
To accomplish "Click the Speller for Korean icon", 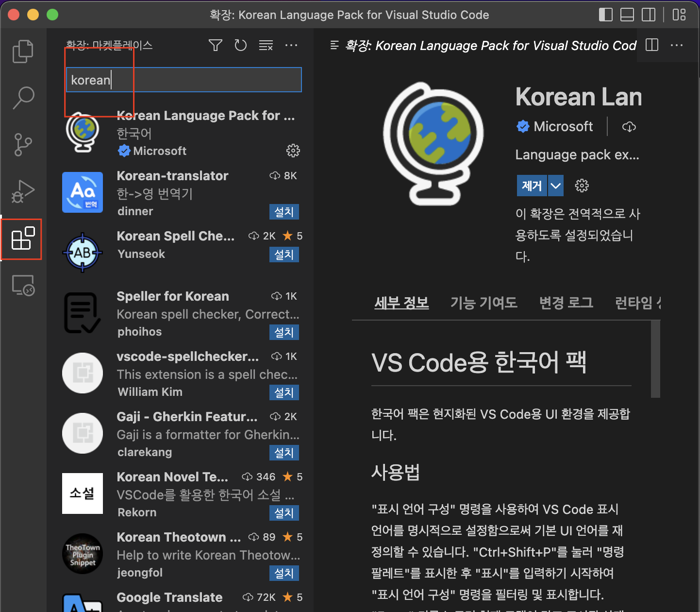I will click(83, 313).
